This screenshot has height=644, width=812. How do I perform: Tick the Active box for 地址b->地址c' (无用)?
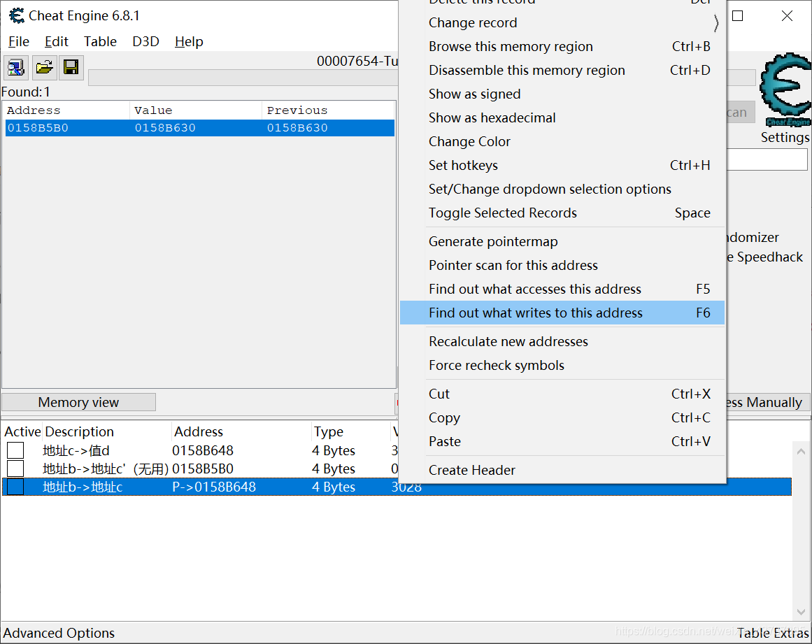[15, 468]
